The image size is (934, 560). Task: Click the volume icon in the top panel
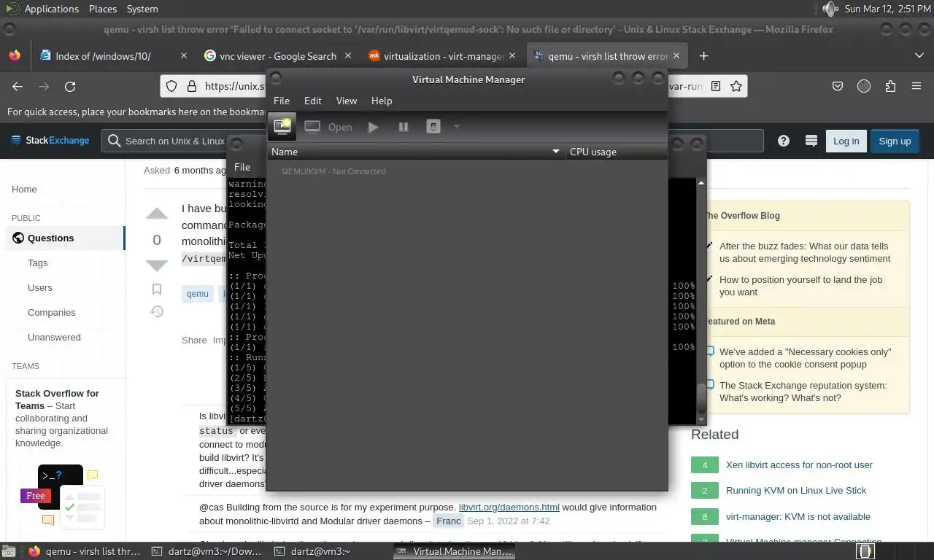tap(830, 9)
